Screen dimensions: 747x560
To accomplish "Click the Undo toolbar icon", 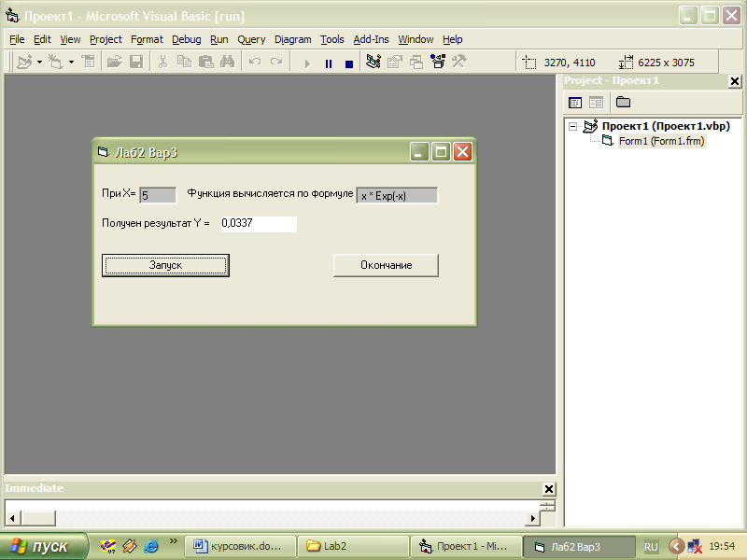I will coord(255,62).
